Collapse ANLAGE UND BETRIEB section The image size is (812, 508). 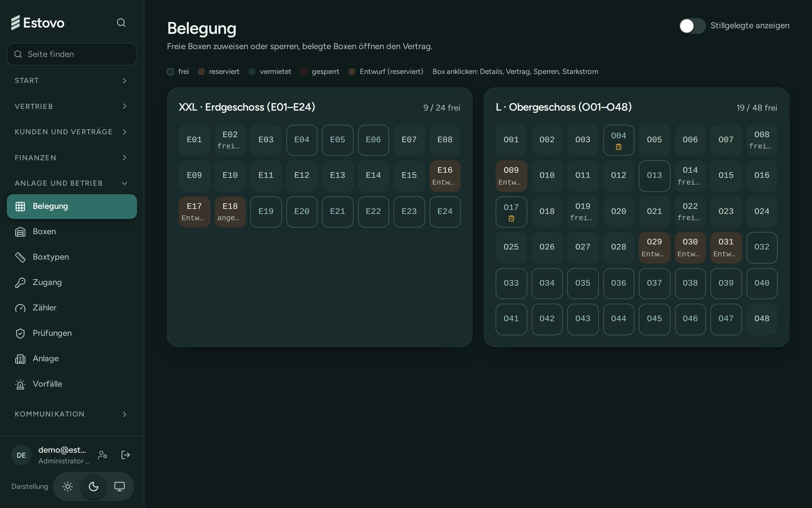(71, 183)
